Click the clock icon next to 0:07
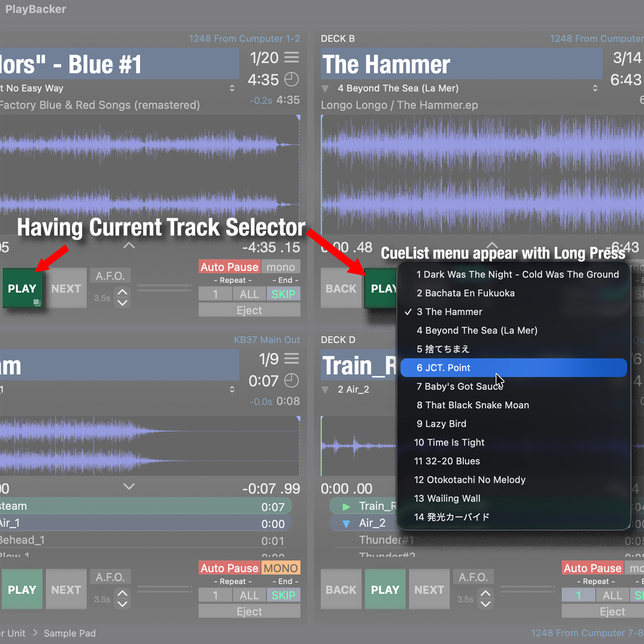 point(291,381)
